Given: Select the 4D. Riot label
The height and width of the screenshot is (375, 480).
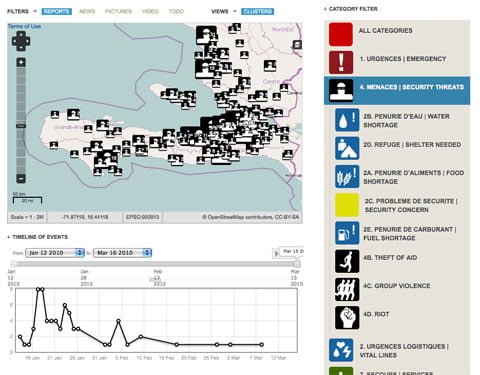Looking at the screenshot, I should click(376, 314).
